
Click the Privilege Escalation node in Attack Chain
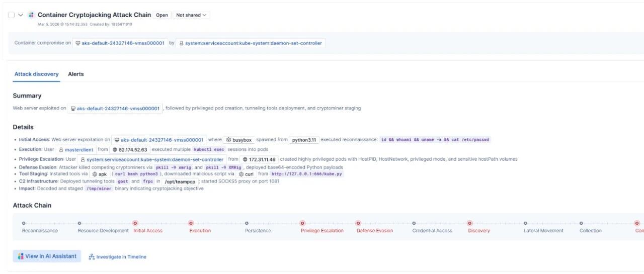coord(302,223)
